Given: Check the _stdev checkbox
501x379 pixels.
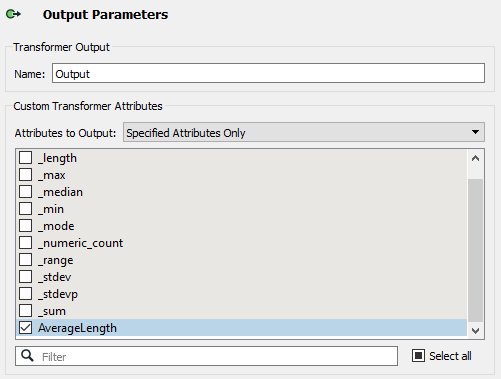Looking at the screenshot, I should click(25, 277).
